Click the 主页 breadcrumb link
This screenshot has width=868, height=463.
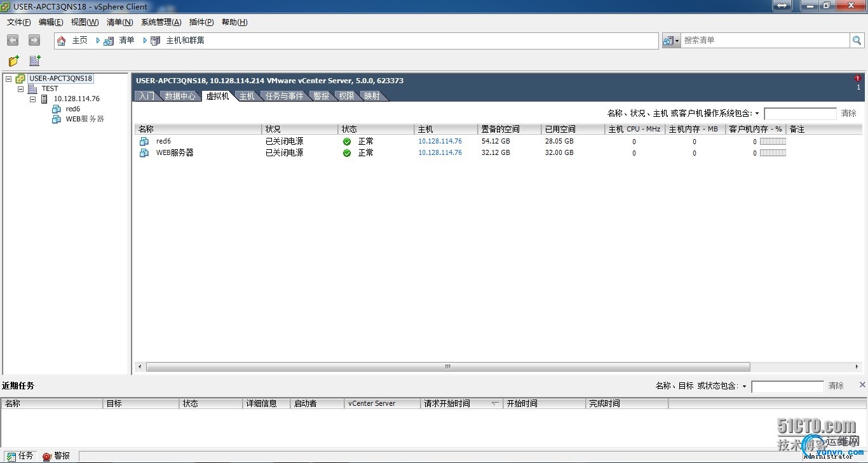pyautogui.click(x=79, y=41)
